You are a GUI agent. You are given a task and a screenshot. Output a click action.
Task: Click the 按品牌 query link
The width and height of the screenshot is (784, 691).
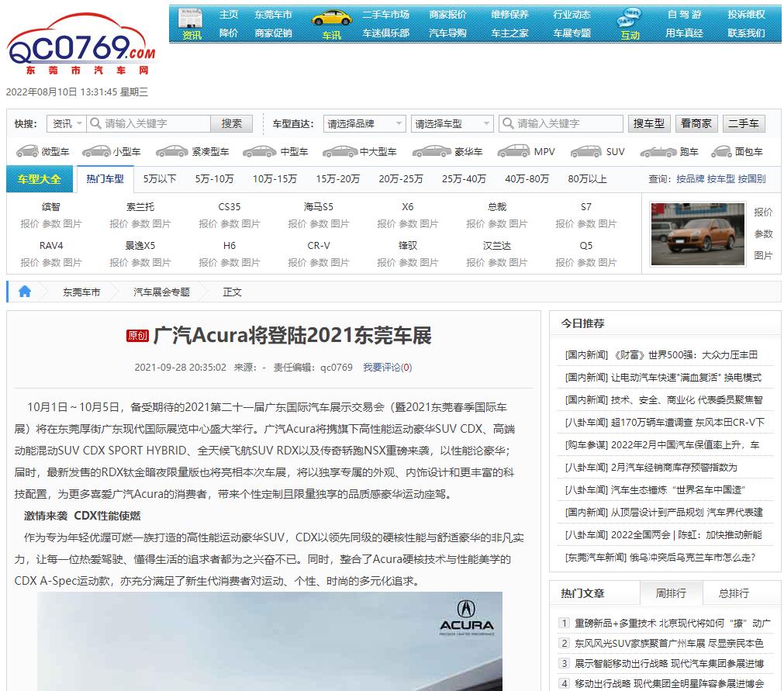coord(690,179)
